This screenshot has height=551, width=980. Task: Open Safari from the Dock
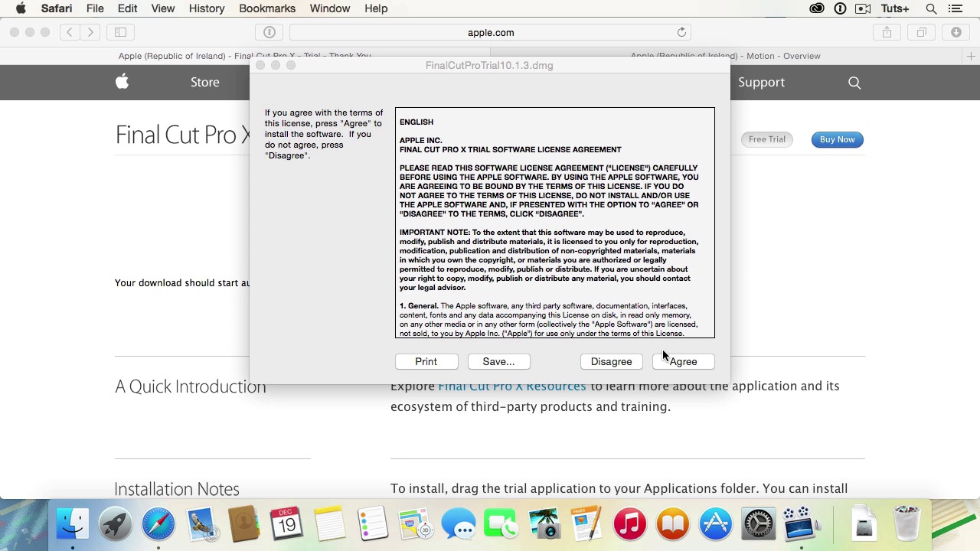tap(158, 524)
